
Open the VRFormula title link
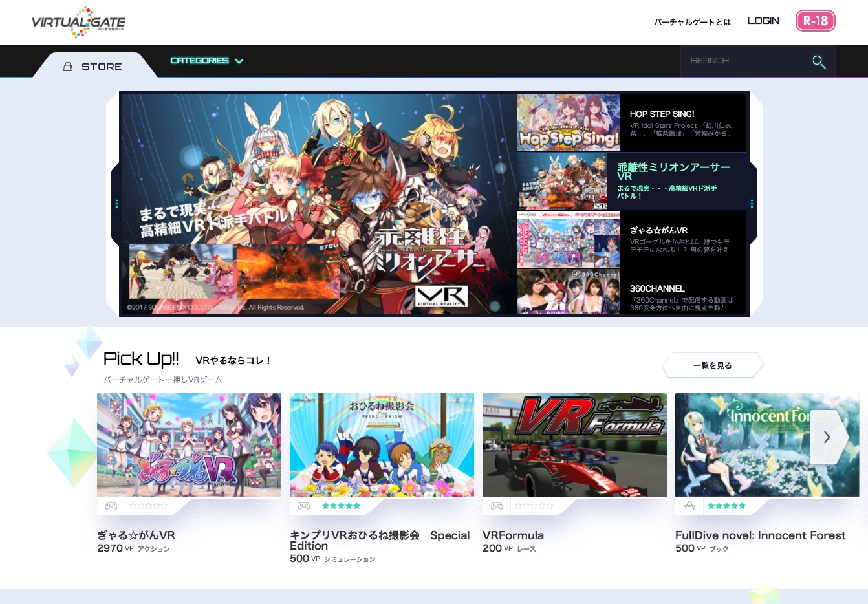point(513,535)
